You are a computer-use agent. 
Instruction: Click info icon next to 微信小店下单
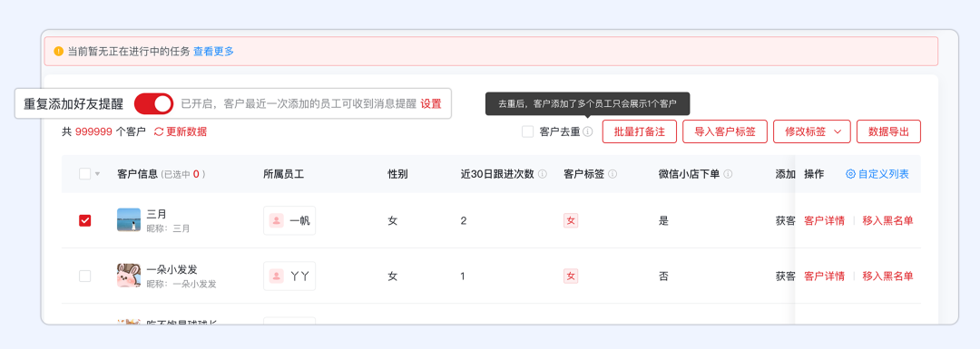pyautogui.click(x=728, y=174)
